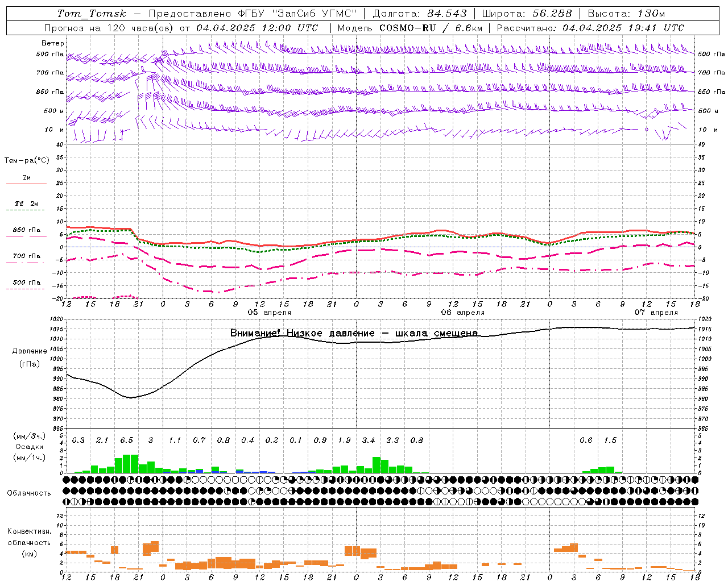Click the precipitation total 0.1
This screenshot has height=582, width=728.
[296, 440]
